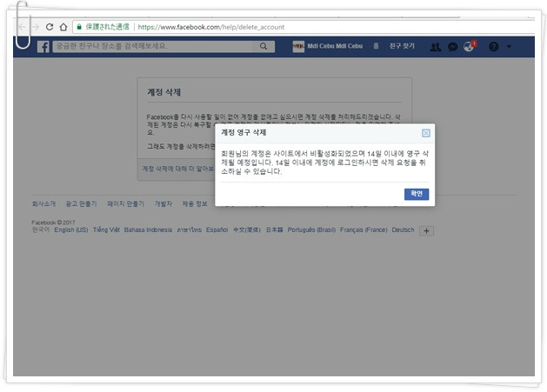Go to 홈 in the top bar
Image resolution: width=547 pixels, height=392 pixels.
(x=376, y=46)
